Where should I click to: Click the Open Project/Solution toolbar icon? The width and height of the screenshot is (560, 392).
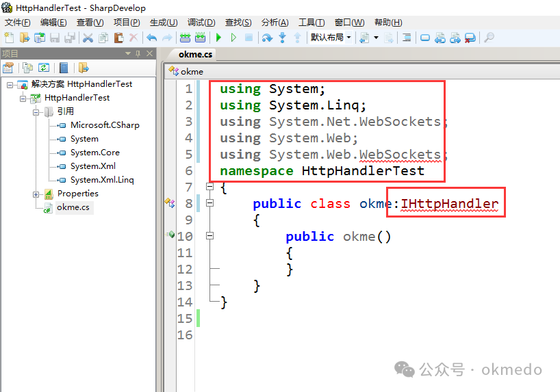point(39,38)
